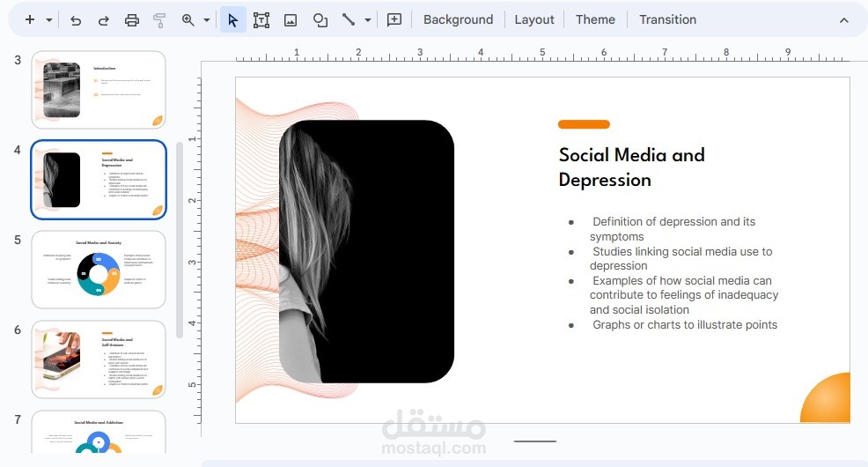Select slide 7 Social Media and Addiction thumbnail
This screenshot has width=868, height=467.
pos(99,432)
